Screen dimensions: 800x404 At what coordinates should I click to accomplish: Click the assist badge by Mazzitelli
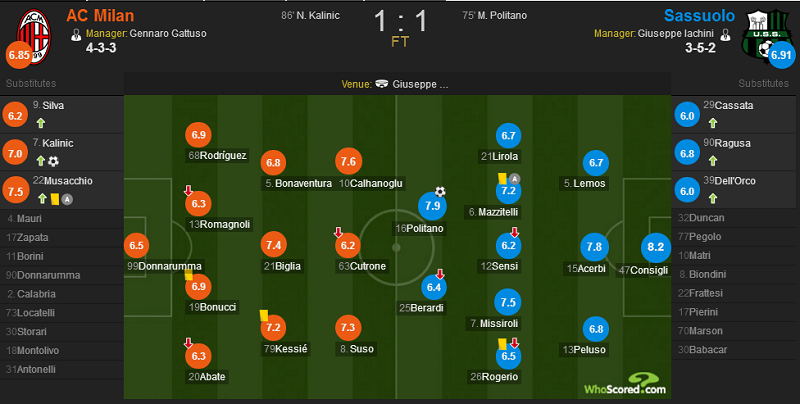[514, 179]
